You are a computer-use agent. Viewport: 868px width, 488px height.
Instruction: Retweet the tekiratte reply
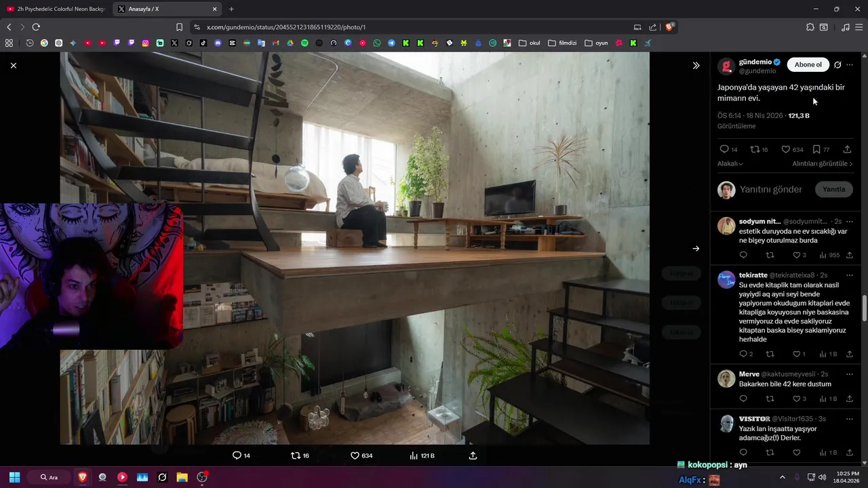[770, 354]
